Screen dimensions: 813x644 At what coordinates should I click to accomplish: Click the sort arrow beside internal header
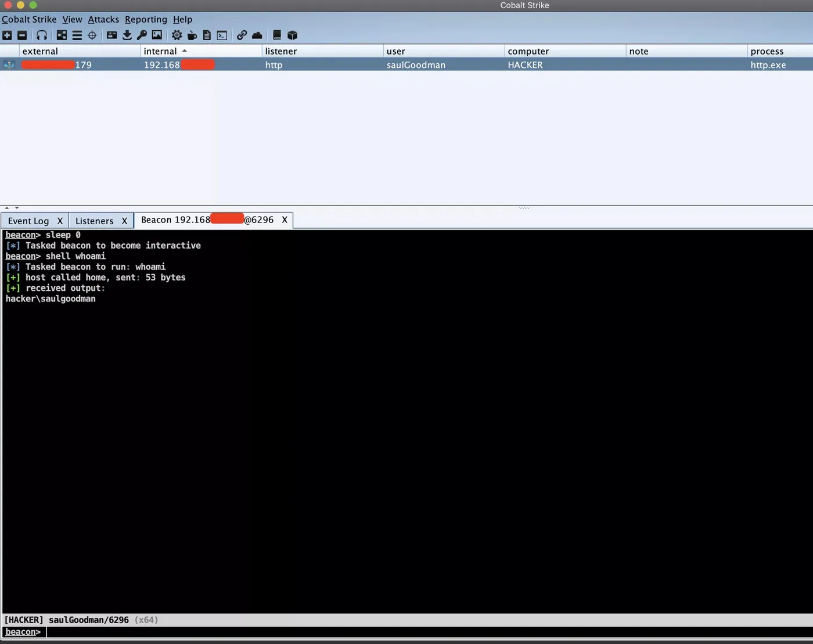tap(184, 51)
